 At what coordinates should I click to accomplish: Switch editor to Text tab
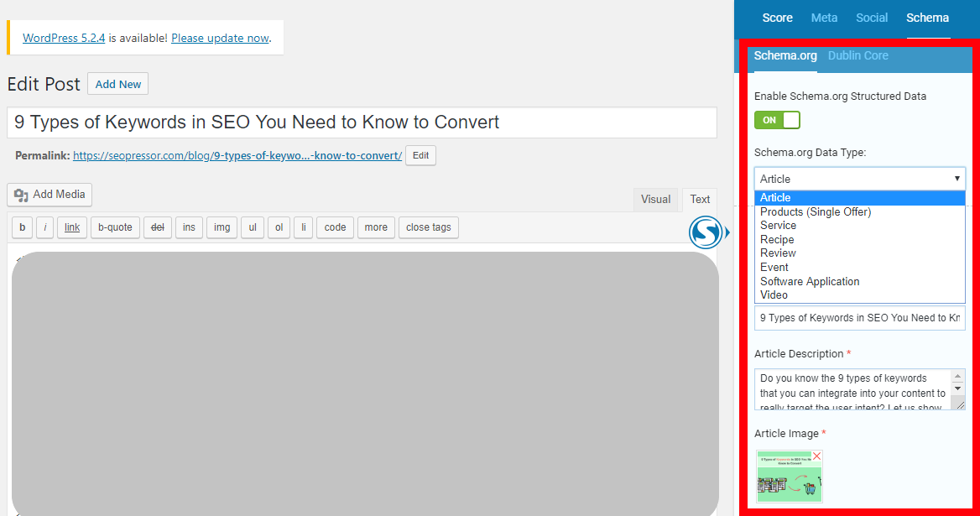(700, 200)
